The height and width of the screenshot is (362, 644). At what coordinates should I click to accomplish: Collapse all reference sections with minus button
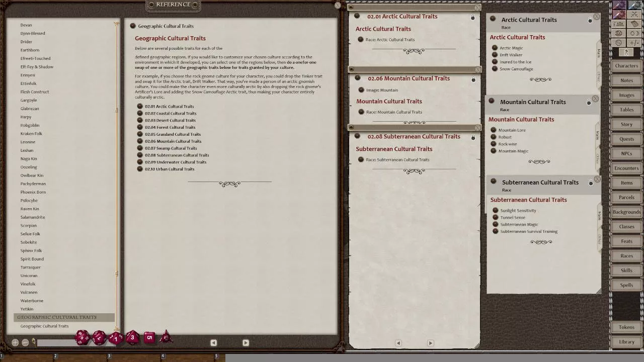click(x=25, y=342)
